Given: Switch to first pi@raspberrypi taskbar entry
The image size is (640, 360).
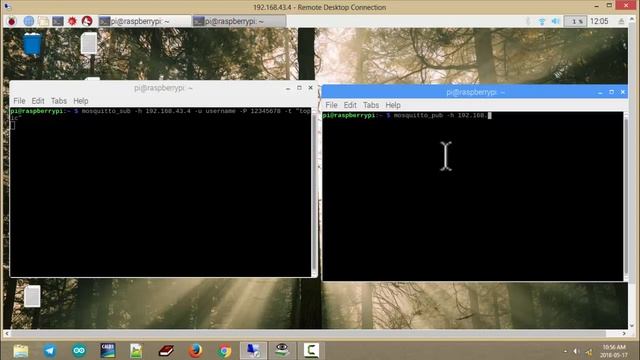Looking at the screenshot, I should [x=144, y=21].
